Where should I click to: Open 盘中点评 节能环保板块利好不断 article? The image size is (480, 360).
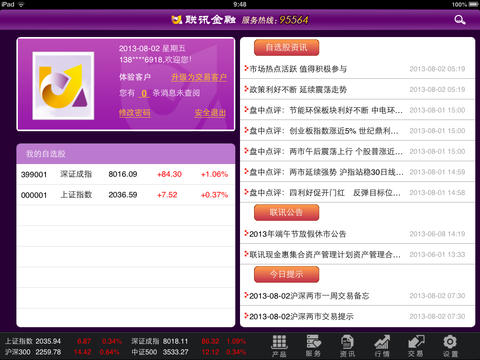357,110
